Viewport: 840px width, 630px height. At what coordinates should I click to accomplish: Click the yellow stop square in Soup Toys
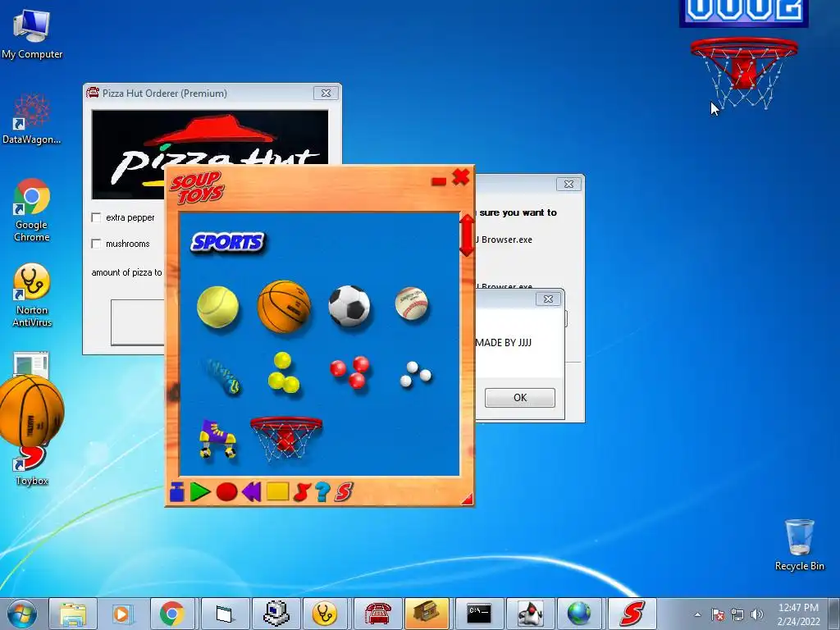click(277, 491)
